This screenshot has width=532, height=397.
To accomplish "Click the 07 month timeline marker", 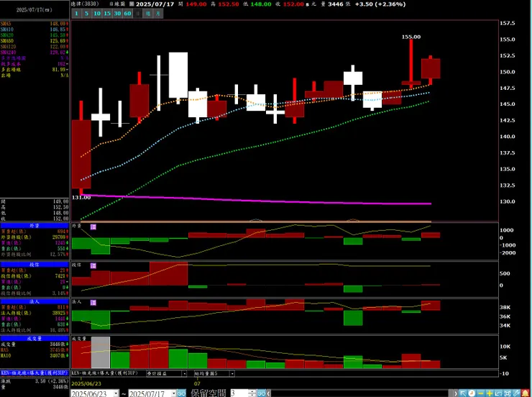I will 197,383.
